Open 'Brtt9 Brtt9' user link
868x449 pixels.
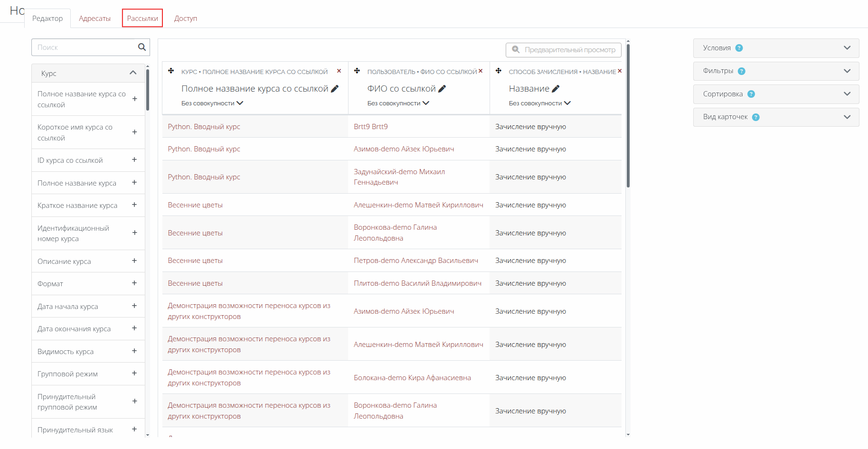(x=371, y=127)
